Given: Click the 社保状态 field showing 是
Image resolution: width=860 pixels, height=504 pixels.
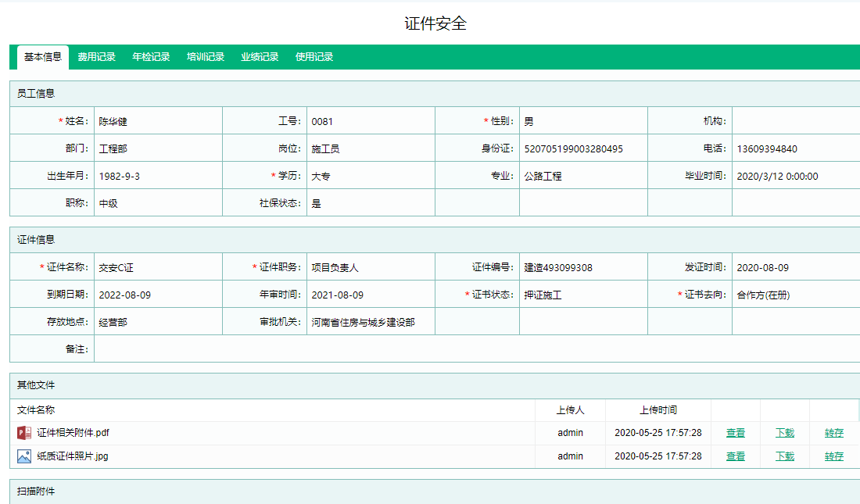Looking at the screenshot, I should tap(371, 203).
